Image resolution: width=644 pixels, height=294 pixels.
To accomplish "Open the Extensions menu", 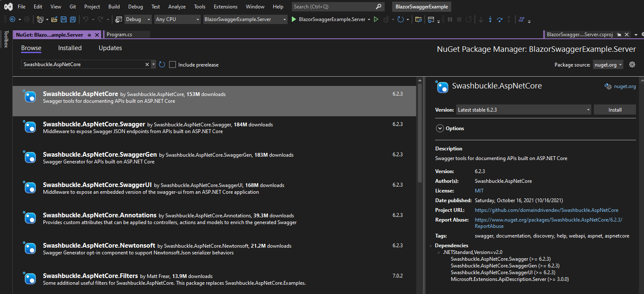I will point(226,7).
